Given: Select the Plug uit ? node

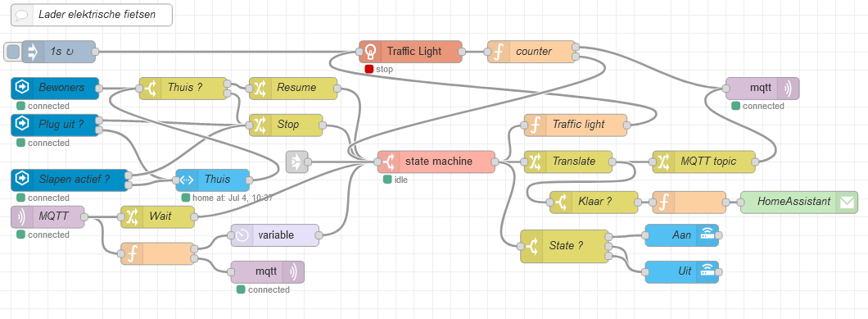Looking at the screenshot, I should pyautogui.click(x=55, y=125).
